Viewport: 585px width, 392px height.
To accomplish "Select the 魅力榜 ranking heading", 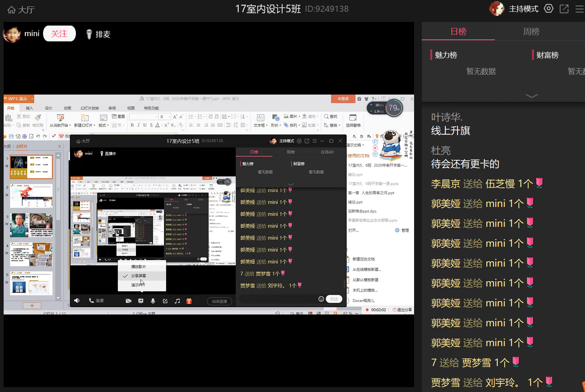I will click(x=446, y=55).
